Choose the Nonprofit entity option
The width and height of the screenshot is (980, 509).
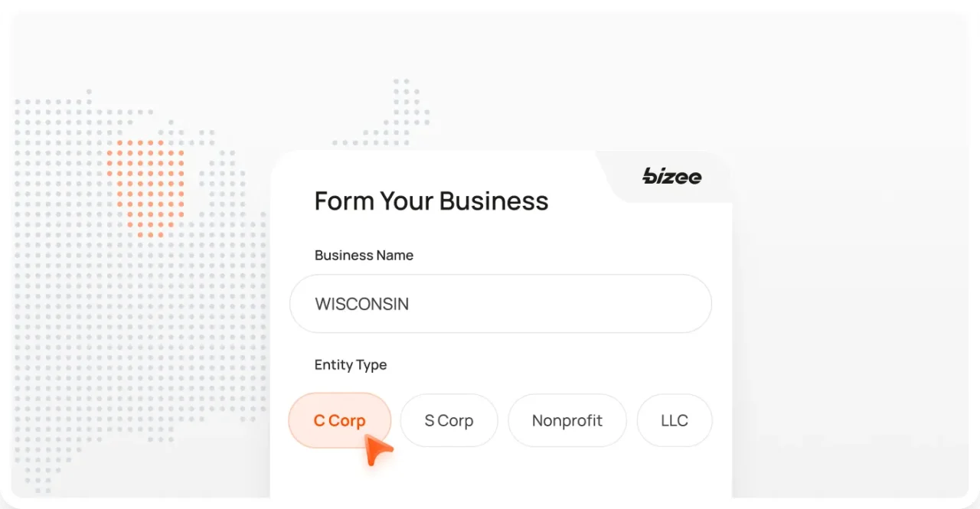(x=567, y=420)
